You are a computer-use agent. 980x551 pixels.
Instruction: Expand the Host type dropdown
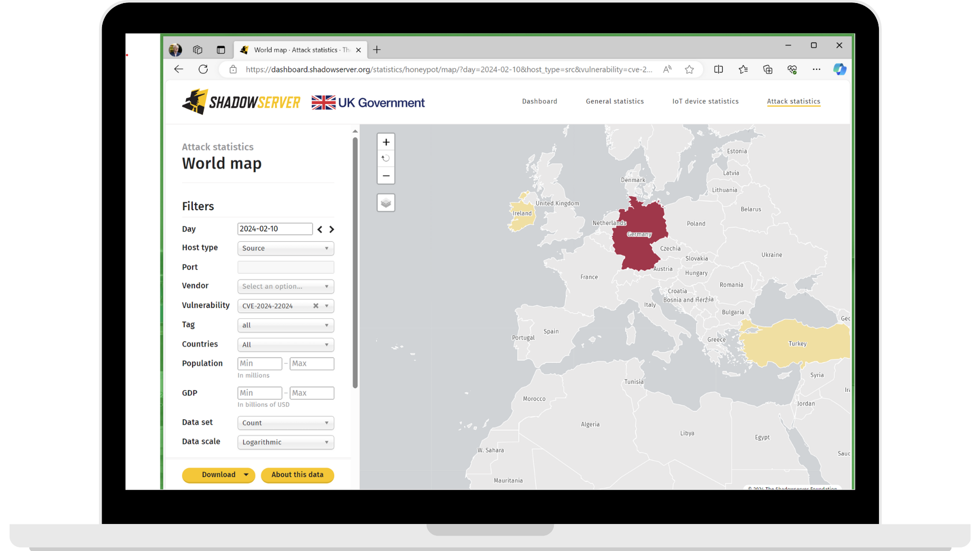(285, 248)
